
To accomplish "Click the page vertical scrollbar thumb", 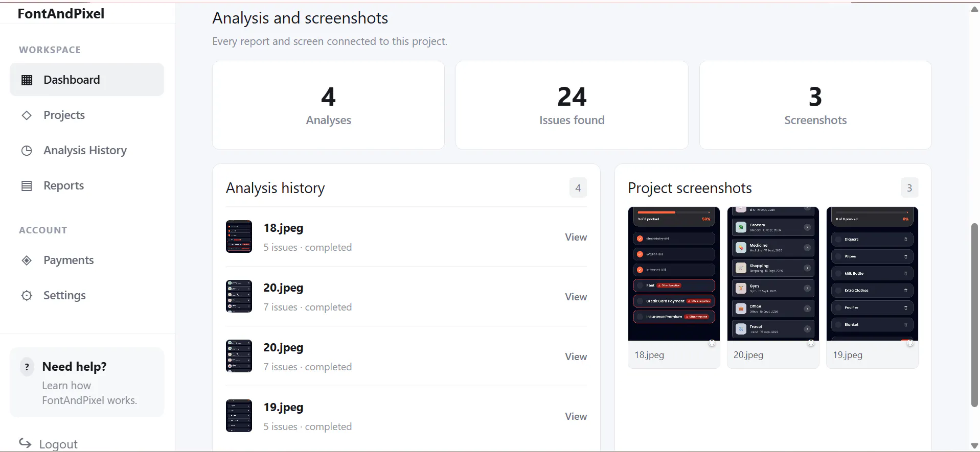I will 974,315.
